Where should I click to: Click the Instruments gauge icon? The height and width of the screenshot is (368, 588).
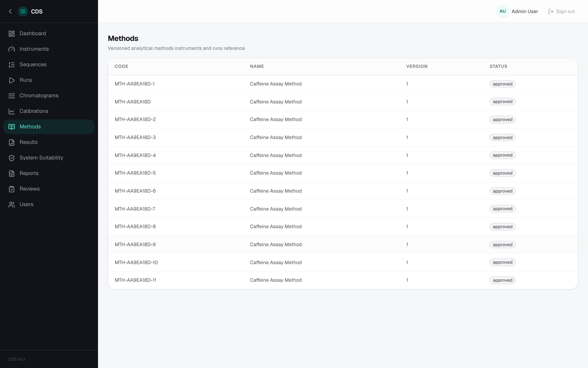pyautogui.click(x=12, y=49)
